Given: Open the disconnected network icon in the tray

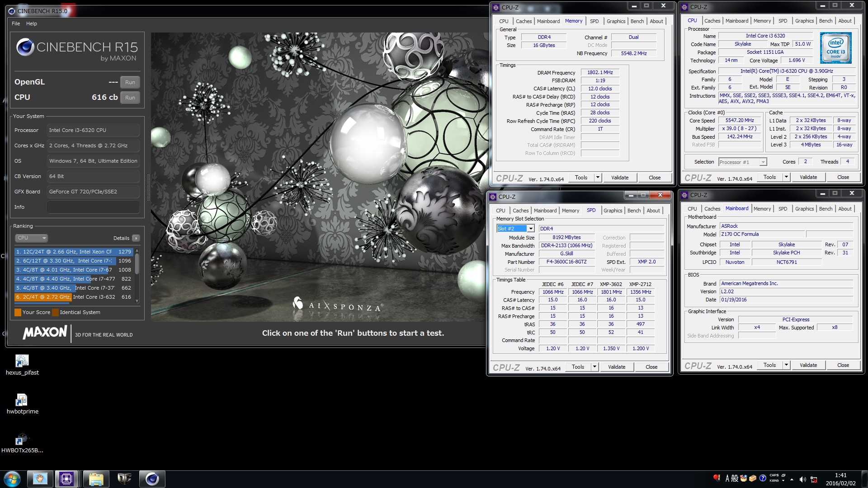Looking at the screenshot, I should coord(814,479).
